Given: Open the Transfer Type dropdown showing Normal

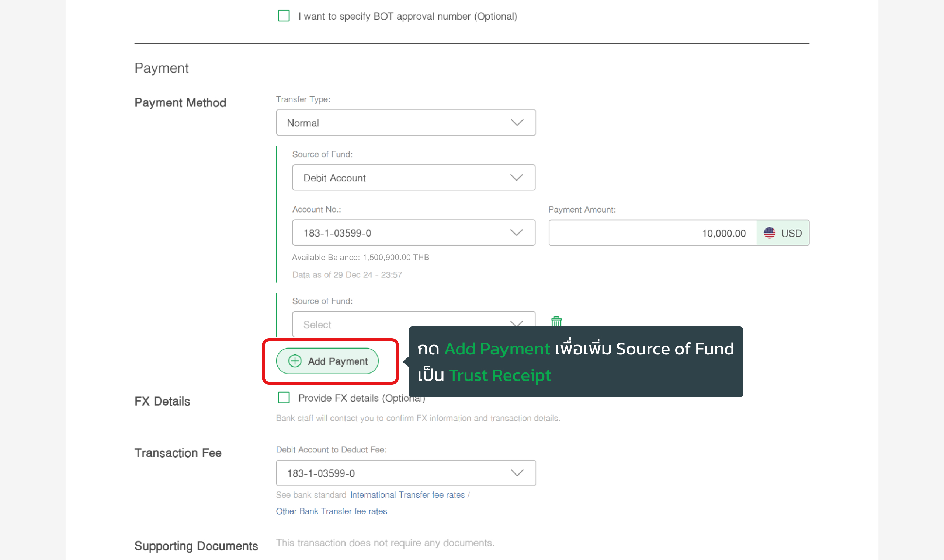Looking at the screenshot, I should (x=406, y=123).
